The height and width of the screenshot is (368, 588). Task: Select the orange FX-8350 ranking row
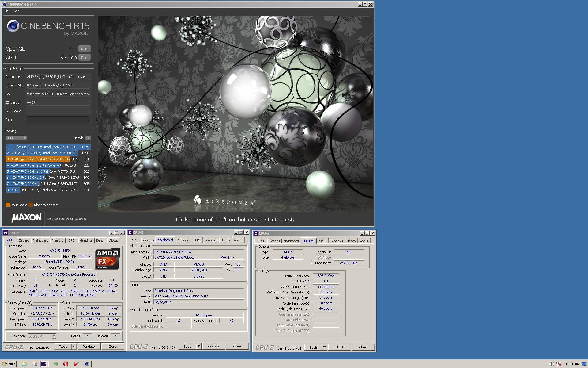(x=48, y=159)
